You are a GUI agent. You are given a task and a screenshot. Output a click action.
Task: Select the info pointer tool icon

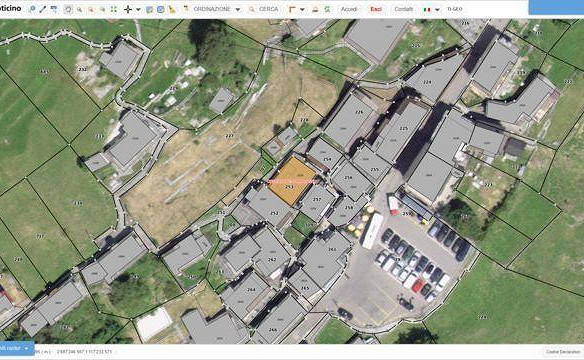coord(32,9)
